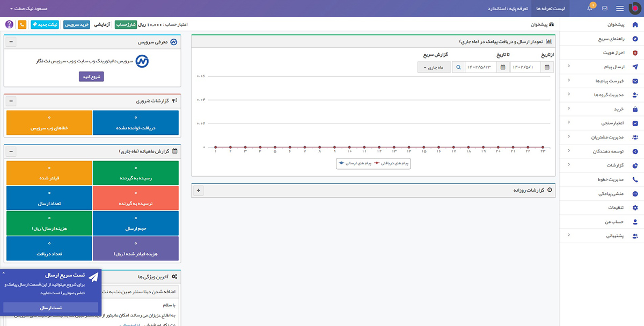Expand the گزارشات sidebar submenu chevron
The image size is (644, 326).
pos(569,165)
